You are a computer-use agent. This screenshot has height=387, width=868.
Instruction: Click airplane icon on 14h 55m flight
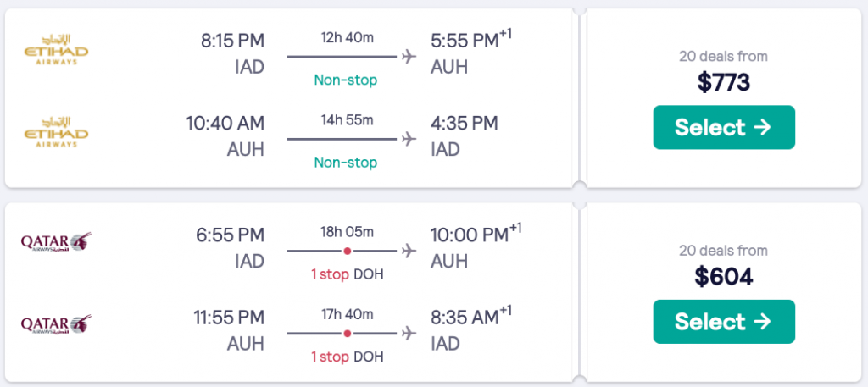point(410,138)
